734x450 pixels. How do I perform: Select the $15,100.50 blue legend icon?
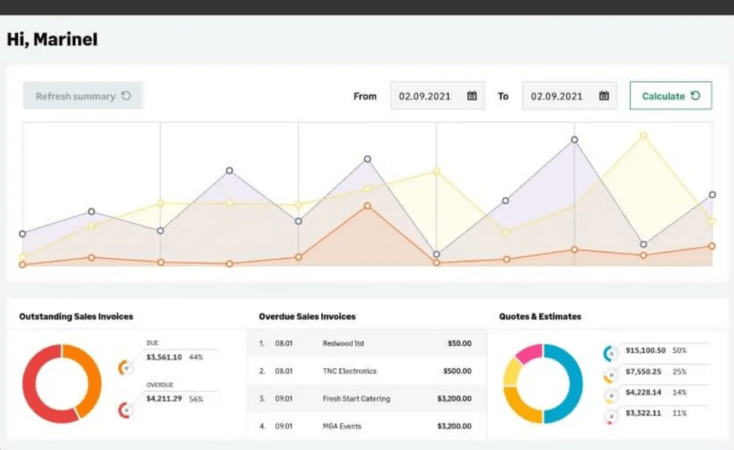point(609,353)
